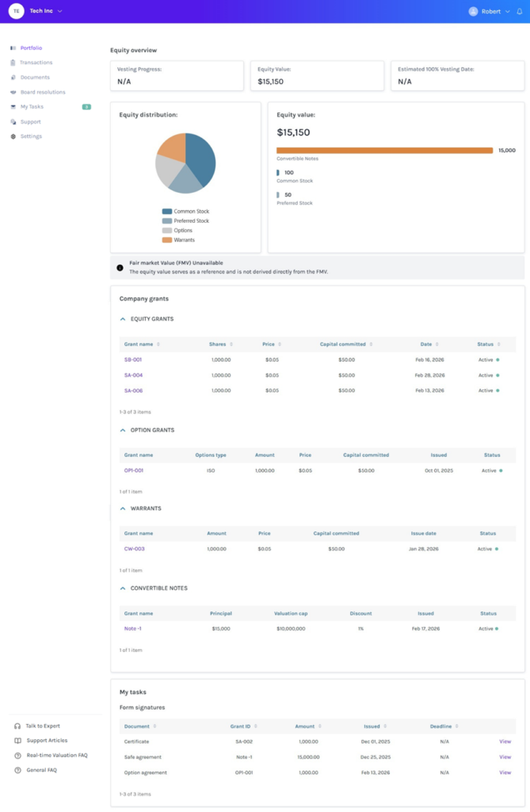Open My Tasks in sidebar

click(32, 107)
